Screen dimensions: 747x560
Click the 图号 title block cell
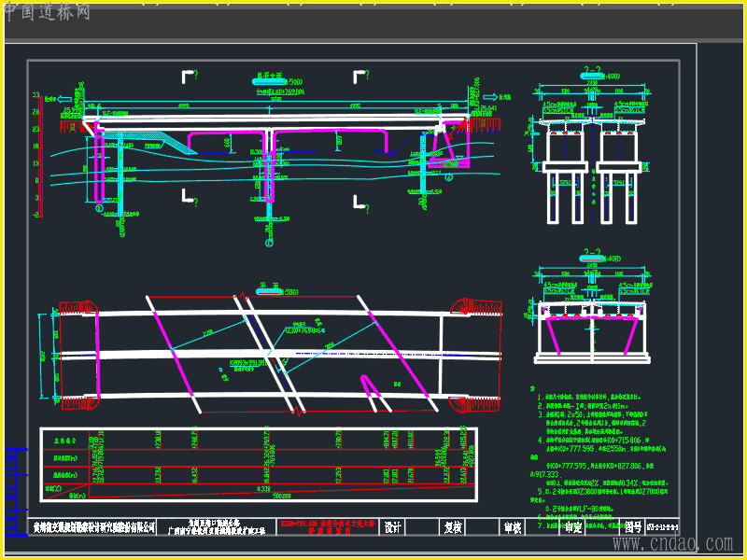[633, 527]
